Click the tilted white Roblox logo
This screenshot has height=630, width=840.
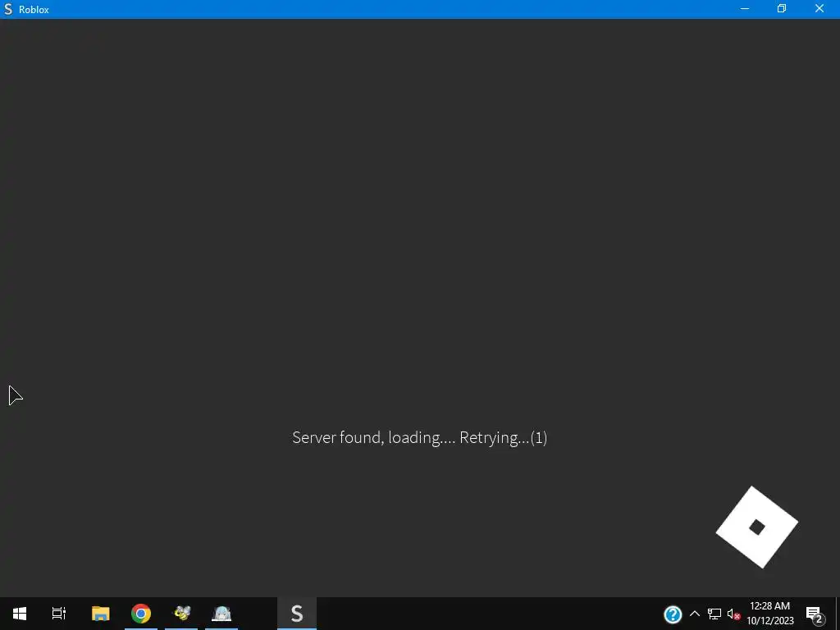point(757,527)
